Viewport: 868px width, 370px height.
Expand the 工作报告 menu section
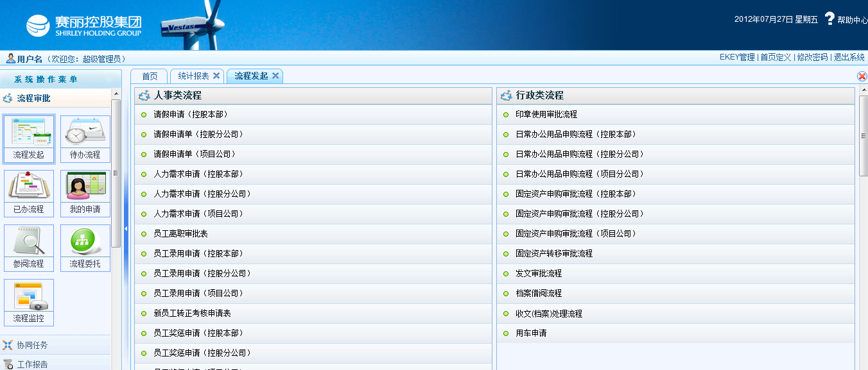[x=32, y=364]
